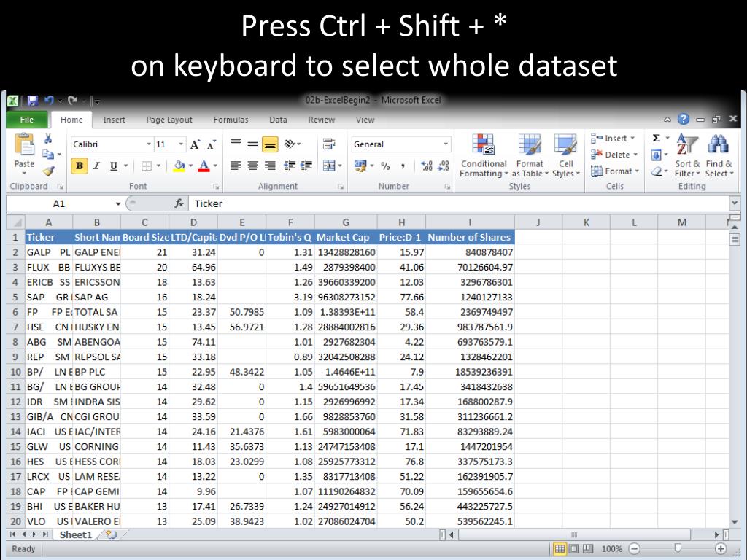Viewport: 747px width, 560px height.
Task: Toggle Middle Align vertical alignment
Action: point(253,144)
